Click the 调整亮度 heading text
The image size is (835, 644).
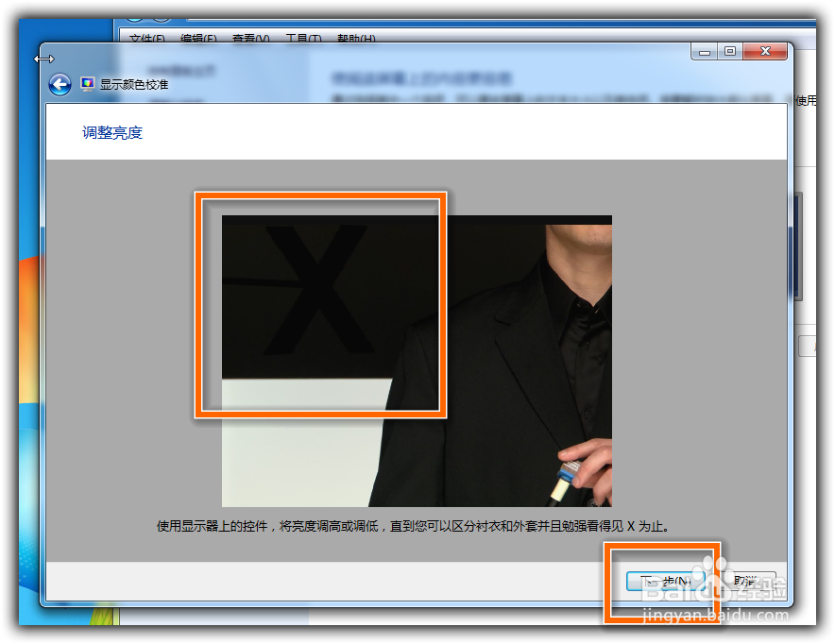pyautogui.click(x=111, y=132)
